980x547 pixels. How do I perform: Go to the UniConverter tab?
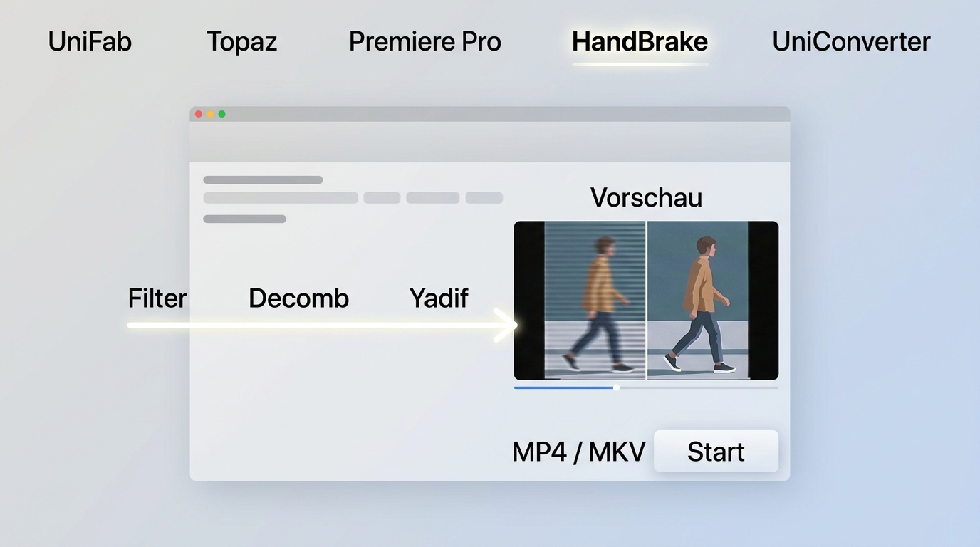(x=851, y=41)
